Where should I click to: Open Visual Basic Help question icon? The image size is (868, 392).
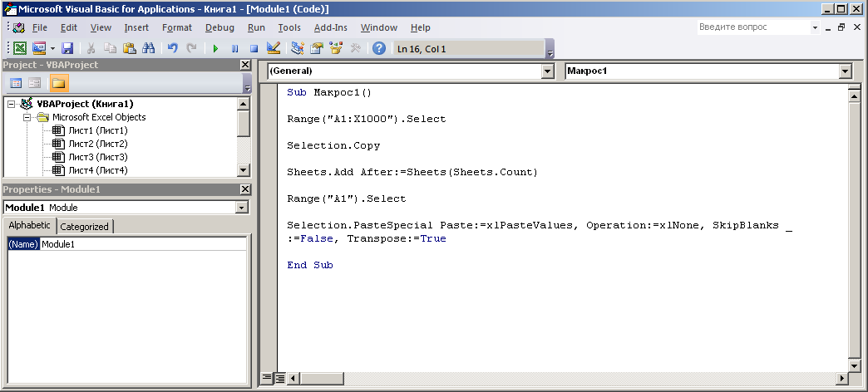coord(378,49)
